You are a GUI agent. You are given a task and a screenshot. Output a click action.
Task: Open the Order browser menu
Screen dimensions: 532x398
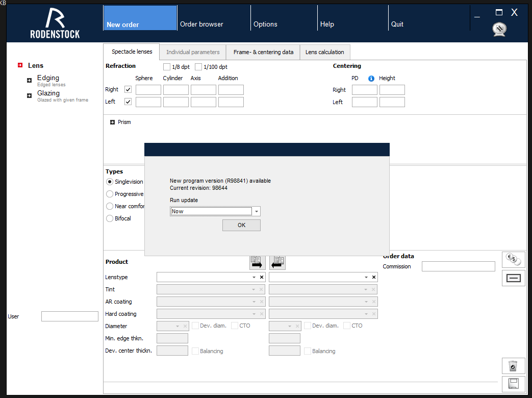pos(214,18)
